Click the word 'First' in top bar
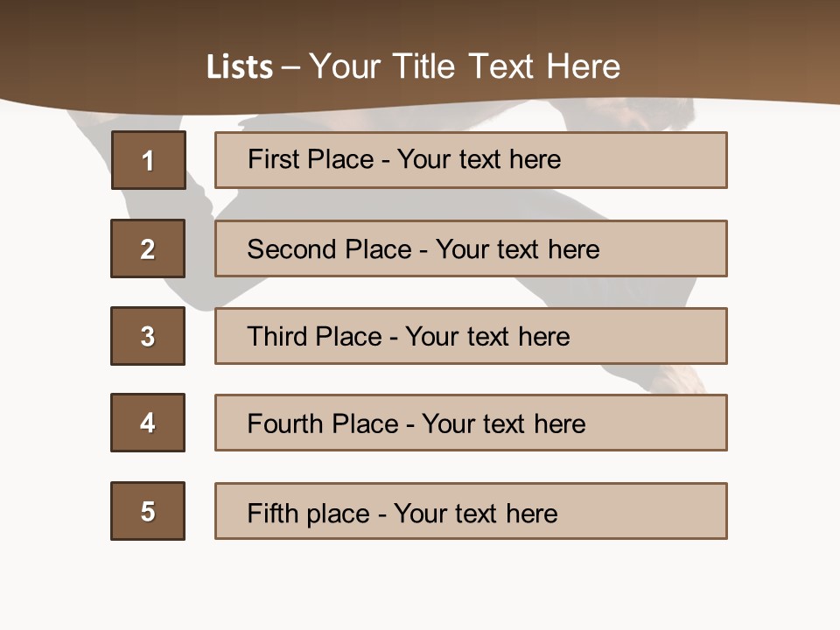 [272, 159]
